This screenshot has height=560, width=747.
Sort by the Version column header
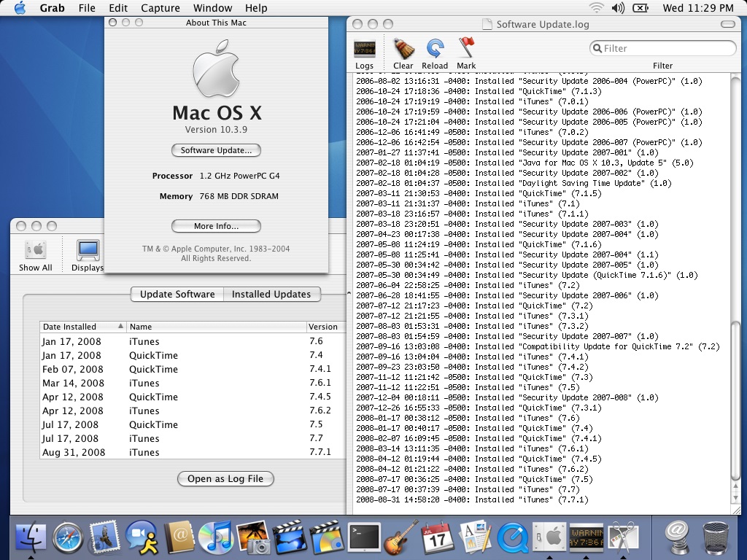pyautogui.click(x=326, y=327)
